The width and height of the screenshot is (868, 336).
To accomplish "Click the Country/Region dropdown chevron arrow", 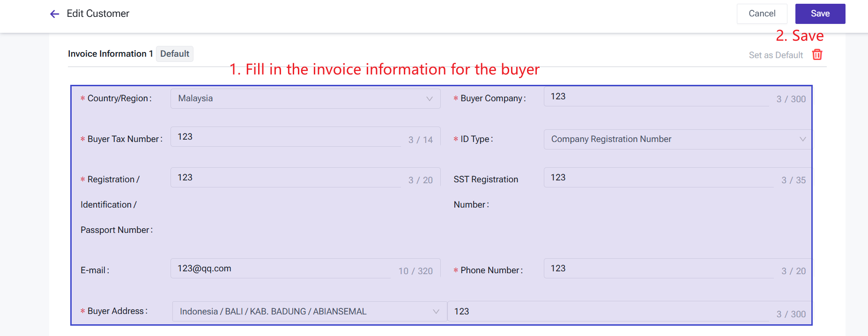I will tap(429, 99).
